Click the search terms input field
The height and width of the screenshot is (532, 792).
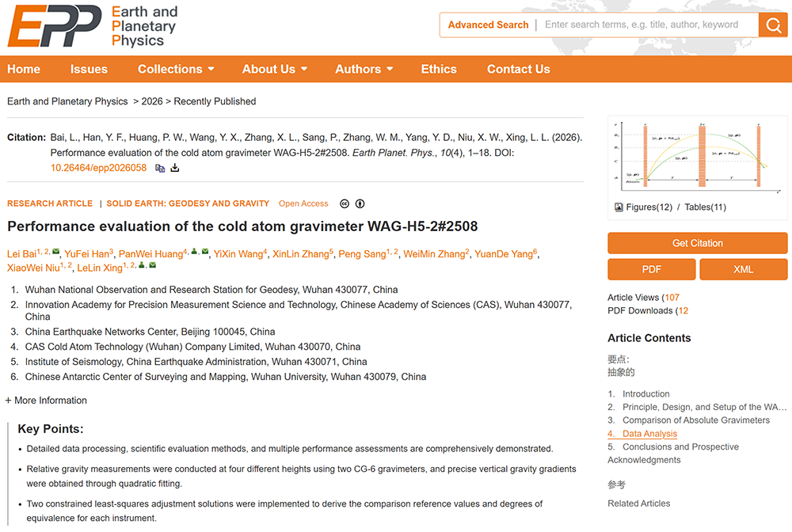point(647,25)
